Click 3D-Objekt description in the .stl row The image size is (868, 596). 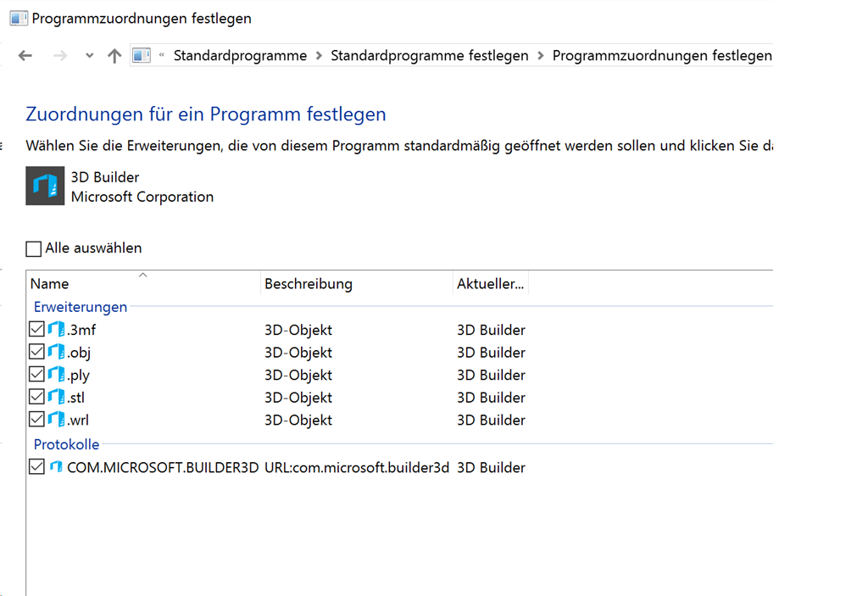298,398
